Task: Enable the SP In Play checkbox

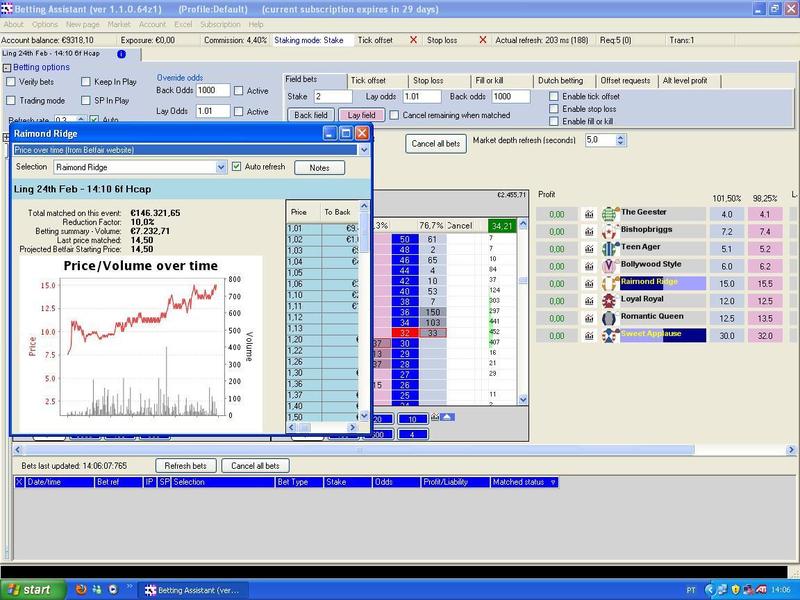Action: [86, 101]
